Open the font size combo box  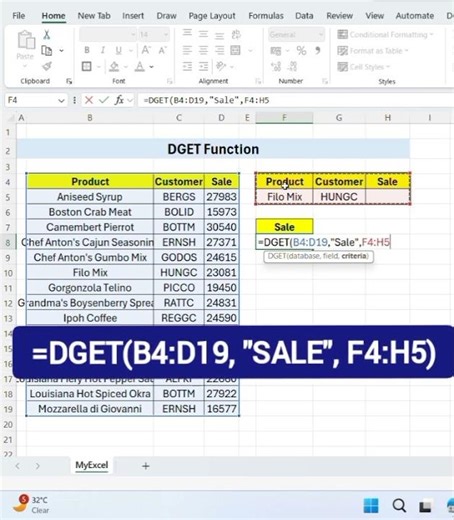[x=154, y=35]
